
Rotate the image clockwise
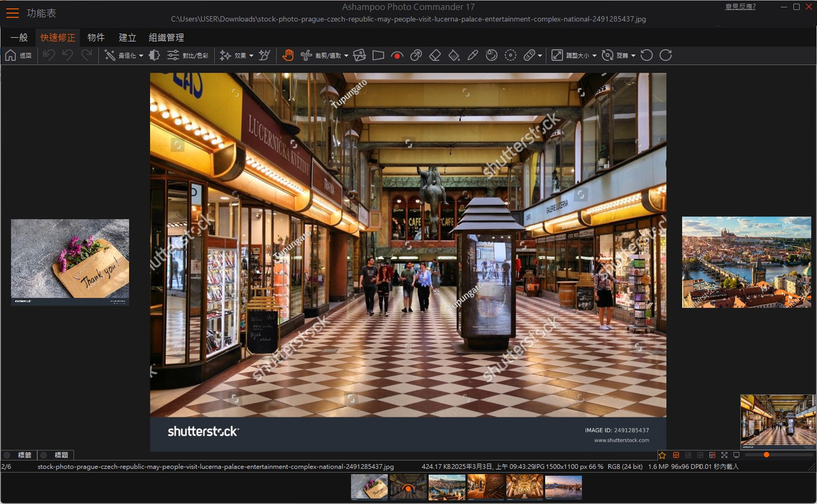(666, 56)
